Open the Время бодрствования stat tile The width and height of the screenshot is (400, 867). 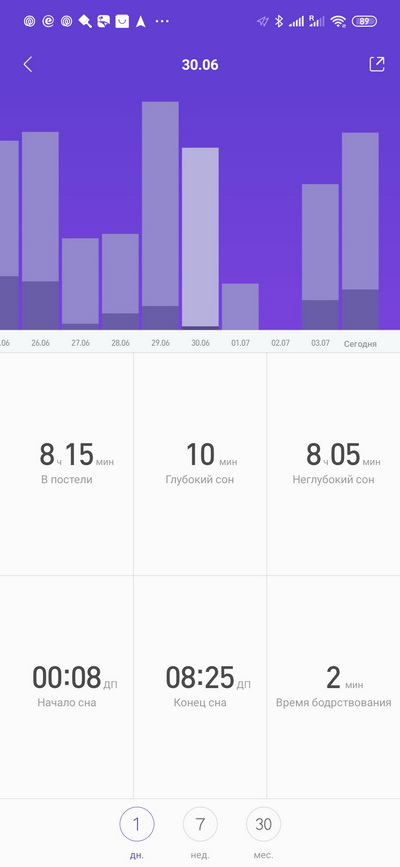pyautogui.click(x=334, y=687)
